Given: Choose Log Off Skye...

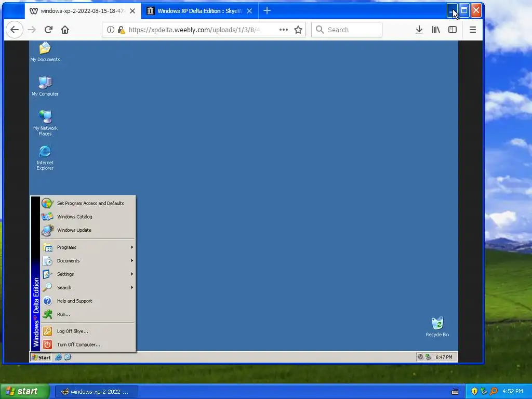Looking at the screenshot, I should click(88, 331).
